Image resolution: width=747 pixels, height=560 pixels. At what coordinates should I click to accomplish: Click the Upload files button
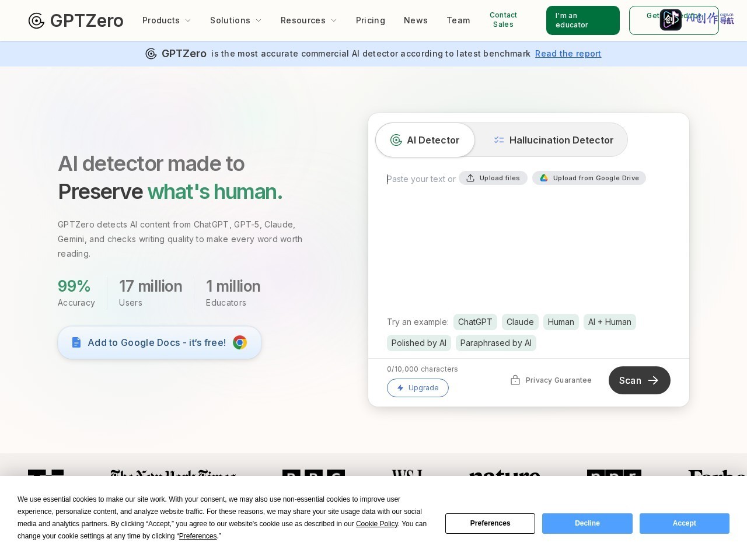(493, 178)
